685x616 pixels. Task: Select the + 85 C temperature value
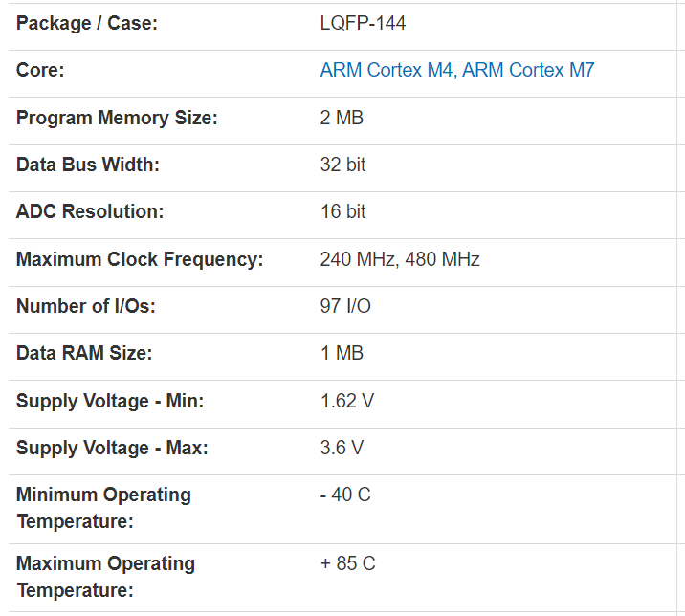tap(347, 563)
